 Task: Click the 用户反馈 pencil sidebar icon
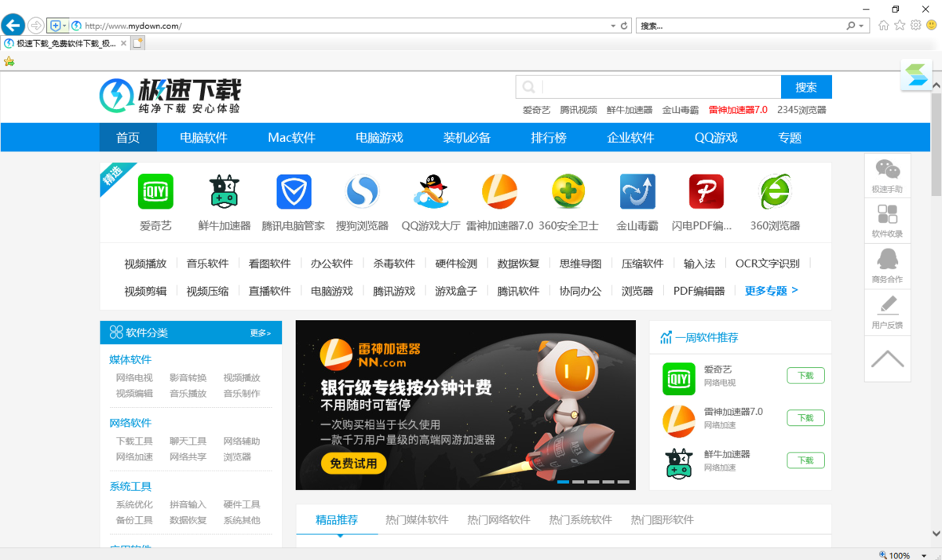(x=888, y=312)
